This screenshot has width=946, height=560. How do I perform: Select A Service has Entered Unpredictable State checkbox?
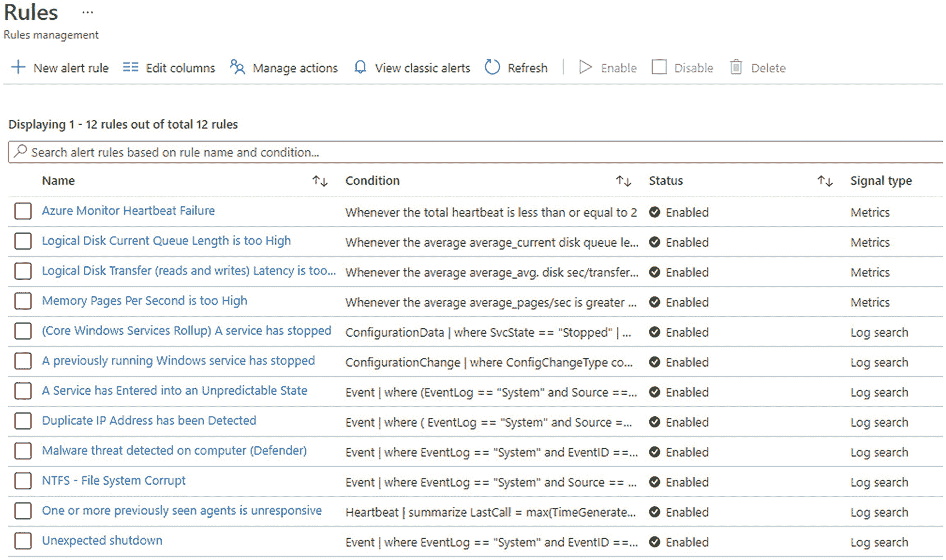point(23,391)
